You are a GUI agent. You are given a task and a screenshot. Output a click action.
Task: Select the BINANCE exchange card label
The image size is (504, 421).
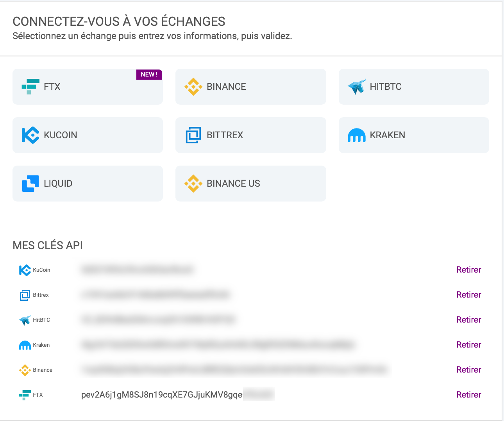pyautogui.click(x=226, y=87)
